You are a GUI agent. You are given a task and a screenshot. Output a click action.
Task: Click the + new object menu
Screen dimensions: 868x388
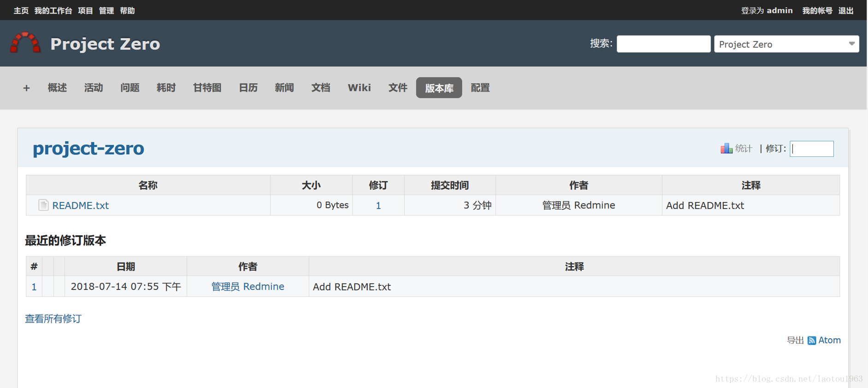pos(26,87)
